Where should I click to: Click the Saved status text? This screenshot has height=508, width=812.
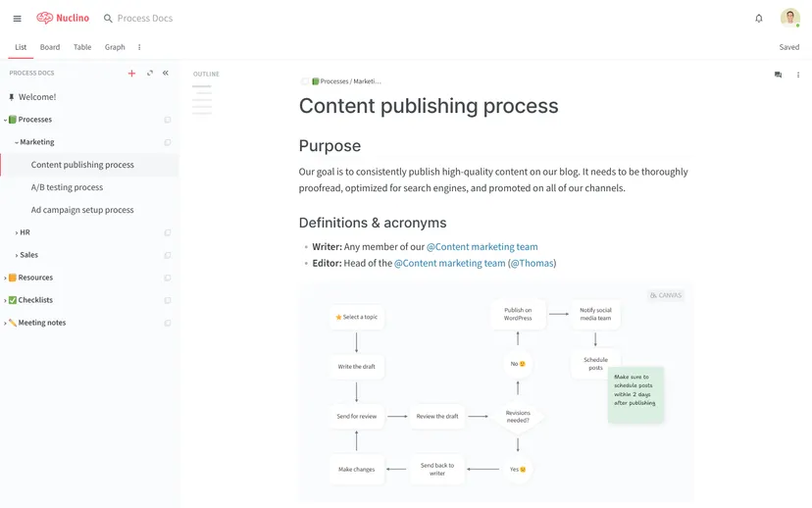tap(789, 47)
